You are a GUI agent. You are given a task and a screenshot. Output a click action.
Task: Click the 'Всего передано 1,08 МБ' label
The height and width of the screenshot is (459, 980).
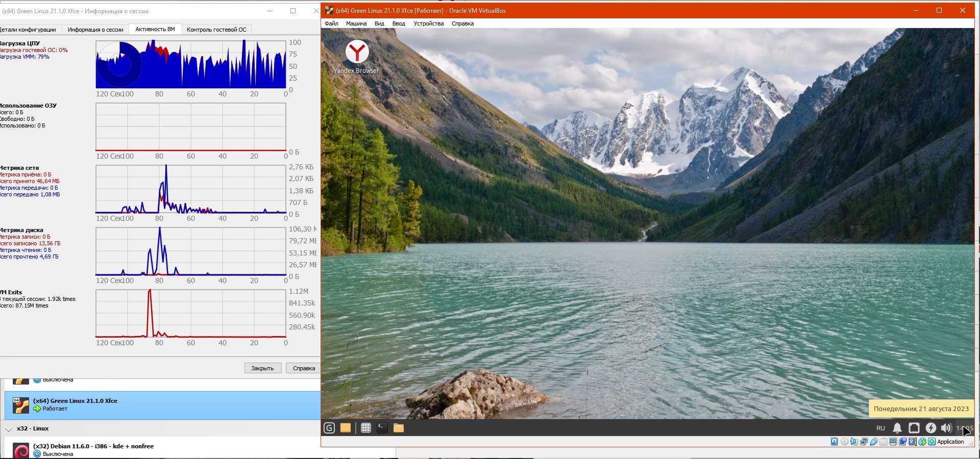(30, 194)
